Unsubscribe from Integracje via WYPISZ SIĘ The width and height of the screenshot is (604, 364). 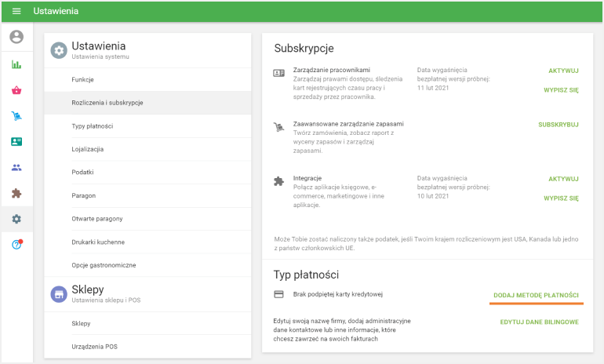(x=561, y=198)
